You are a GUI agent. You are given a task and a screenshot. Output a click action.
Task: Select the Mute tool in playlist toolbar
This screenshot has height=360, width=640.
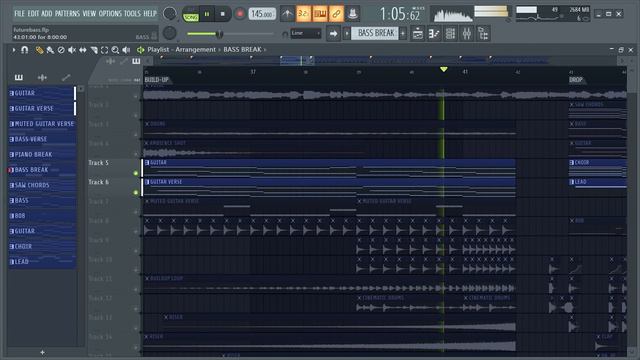(72, 50)
